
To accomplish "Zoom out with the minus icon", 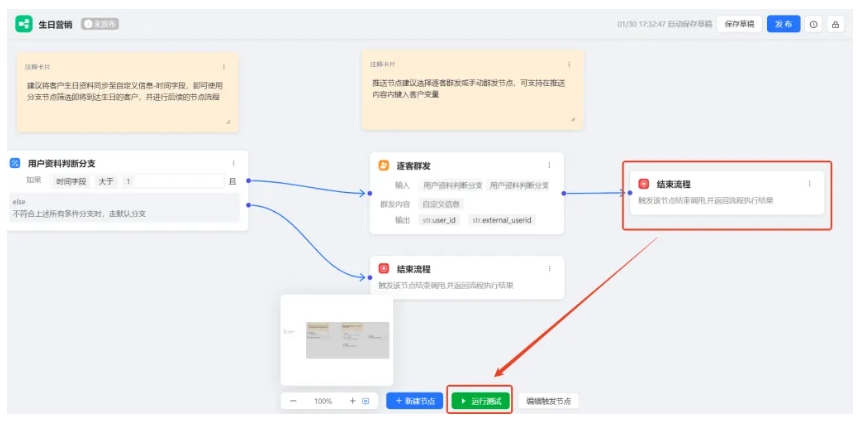I will (x=293, y=401).
